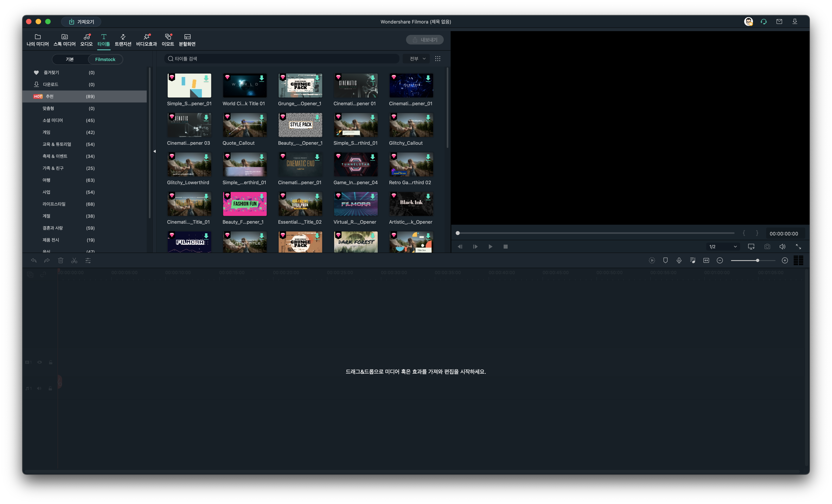Open the 오디오 tab
This screenshot has height=504, width=832.
[86, 40]
